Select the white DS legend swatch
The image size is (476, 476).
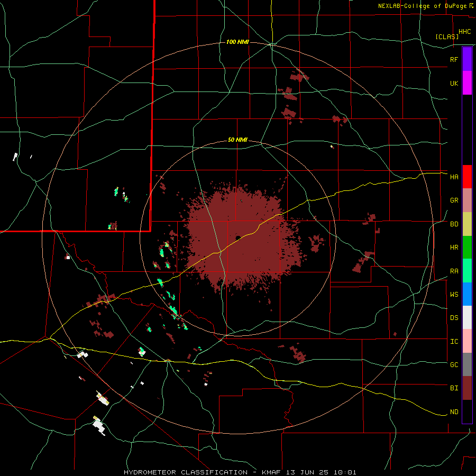(x=467, y=317)
